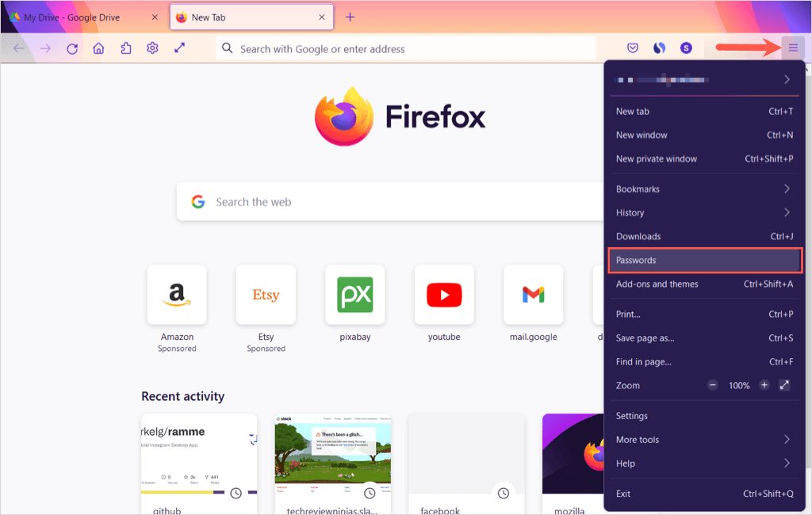Expand the Bookmarks submenu
The image size is (812, 515).
(x=704, y=189)
